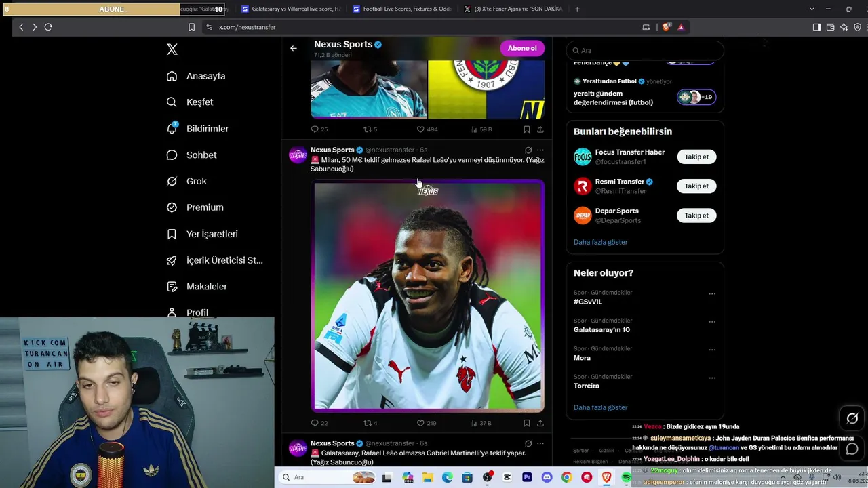Open Discord from the taskbar
Image resolution: width=868 pixels, height=488 pixels.
click(547, 478)
